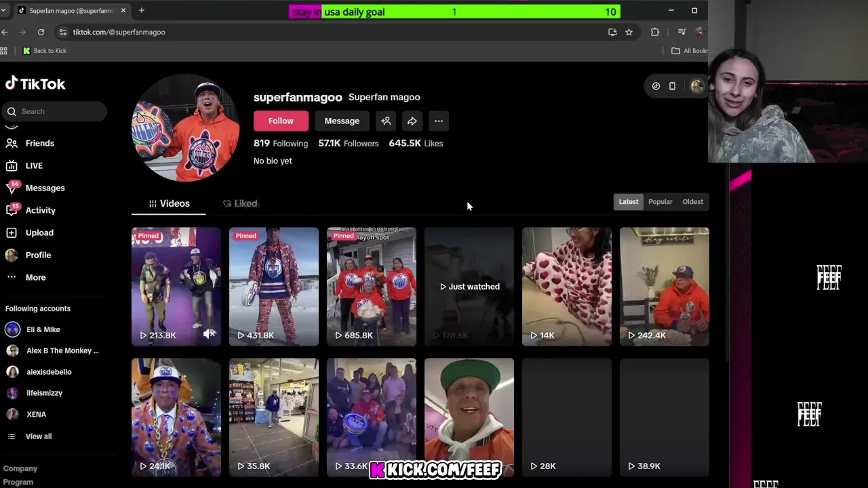The image size is (868, 488).
Task: Click the add-friend suggestion icon
Action: (386, 121)
